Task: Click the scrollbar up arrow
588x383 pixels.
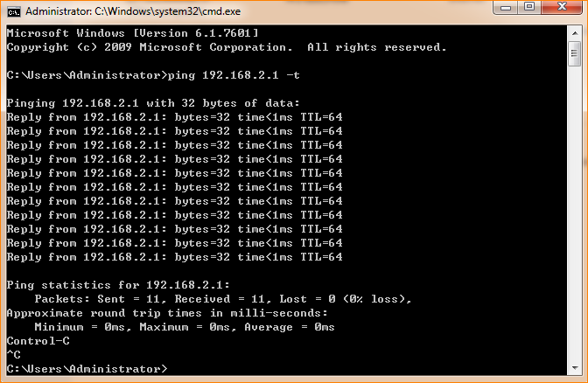Action: coord(574,32)
